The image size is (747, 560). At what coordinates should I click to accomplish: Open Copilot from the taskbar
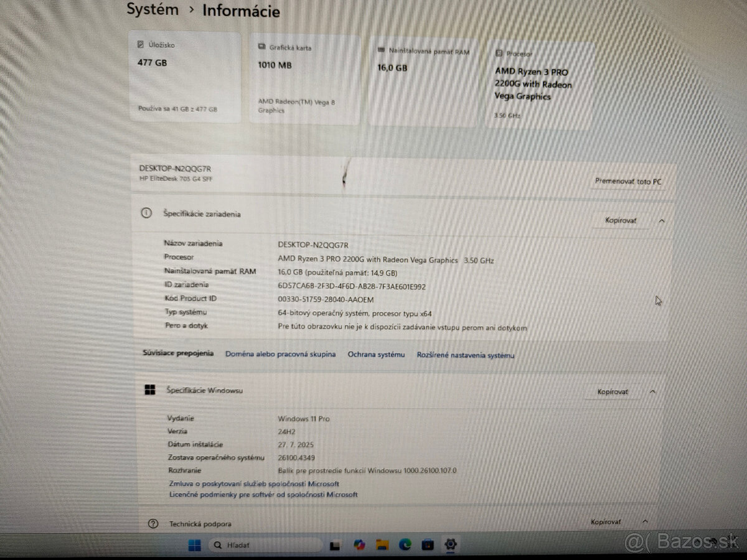pyautogui.click(x=358, y=544)
